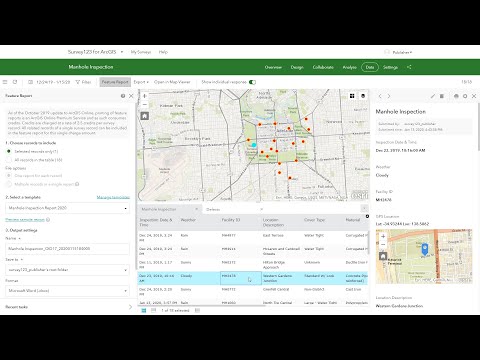
Task: Switch to the Collaborate tab
Action: pyautogui.click(x=323, y=67)
